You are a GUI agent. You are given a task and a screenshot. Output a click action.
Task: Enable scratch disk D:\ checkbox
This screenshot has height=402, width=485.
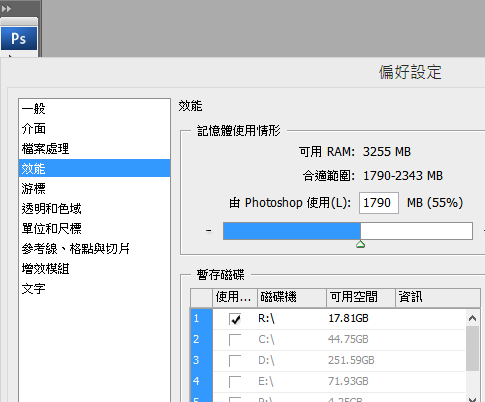[x=235, y=361]
